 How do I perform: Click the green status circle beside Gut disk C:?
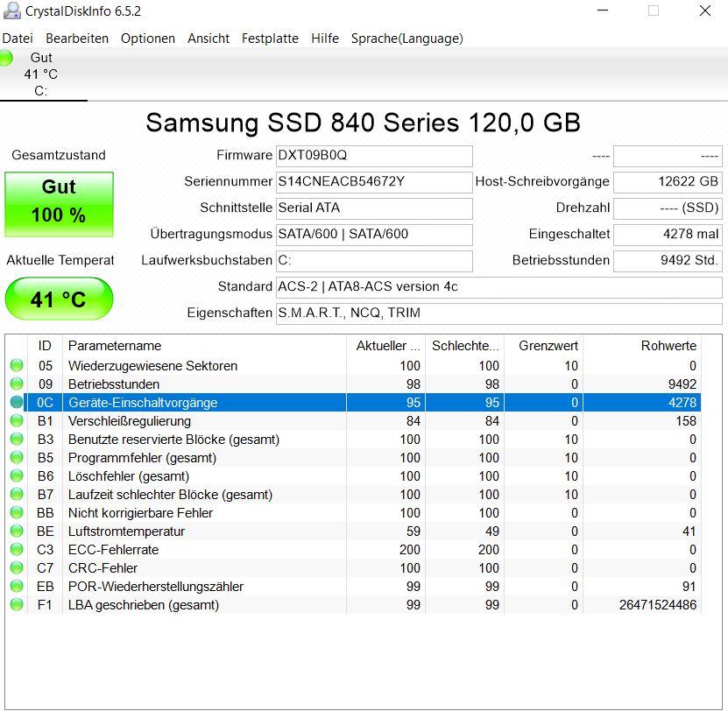pos(5,59)
